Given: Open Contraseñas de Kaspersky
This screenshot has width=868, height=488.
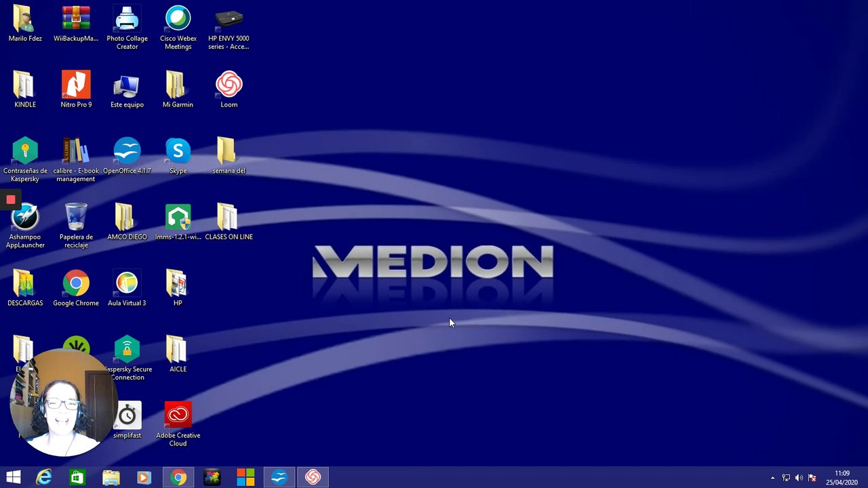Looking at the screenshot, I should [25, 160].
